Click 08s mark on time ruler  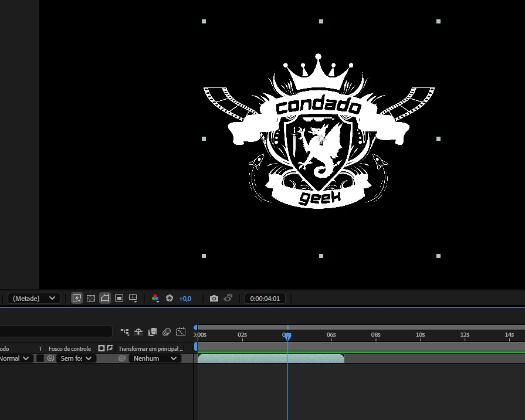click(x=375, y=334)
